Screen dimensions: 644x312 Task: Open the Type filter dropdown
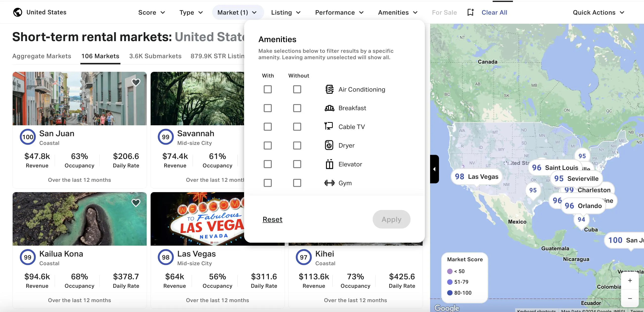(x=191, y=13)
